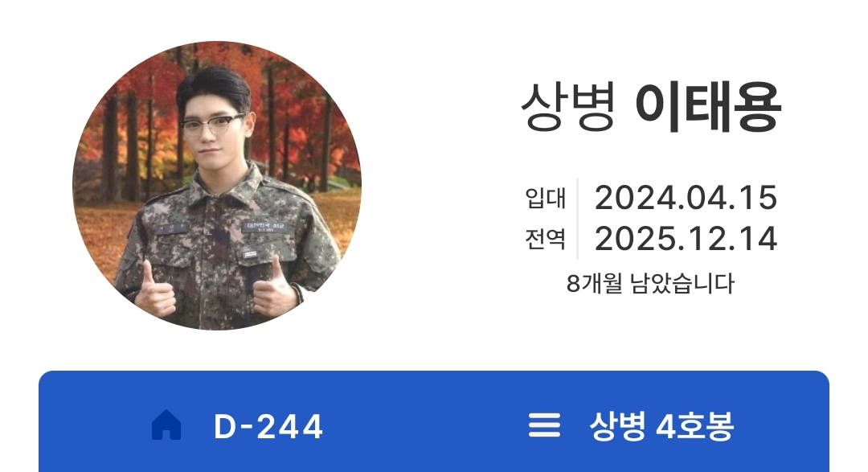
Task: Open the three-line list icon
Action: [x=544, y=425]
